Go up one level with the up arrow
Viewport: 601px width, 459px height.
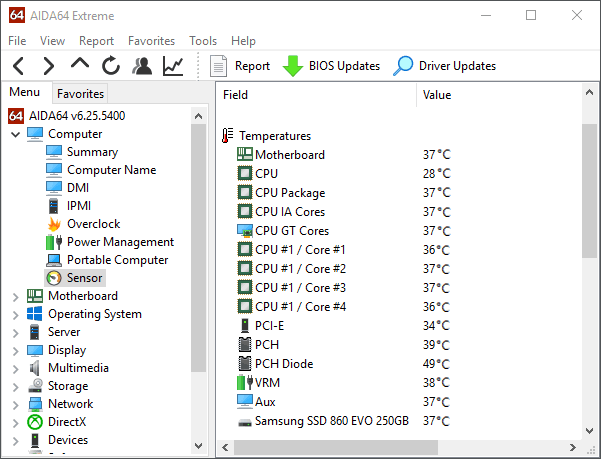coord(80,64)
